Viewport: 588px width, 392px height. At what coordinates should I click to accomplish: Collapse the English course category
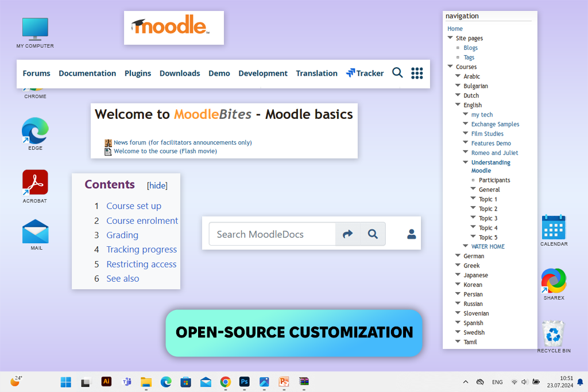tap(458, 104)
